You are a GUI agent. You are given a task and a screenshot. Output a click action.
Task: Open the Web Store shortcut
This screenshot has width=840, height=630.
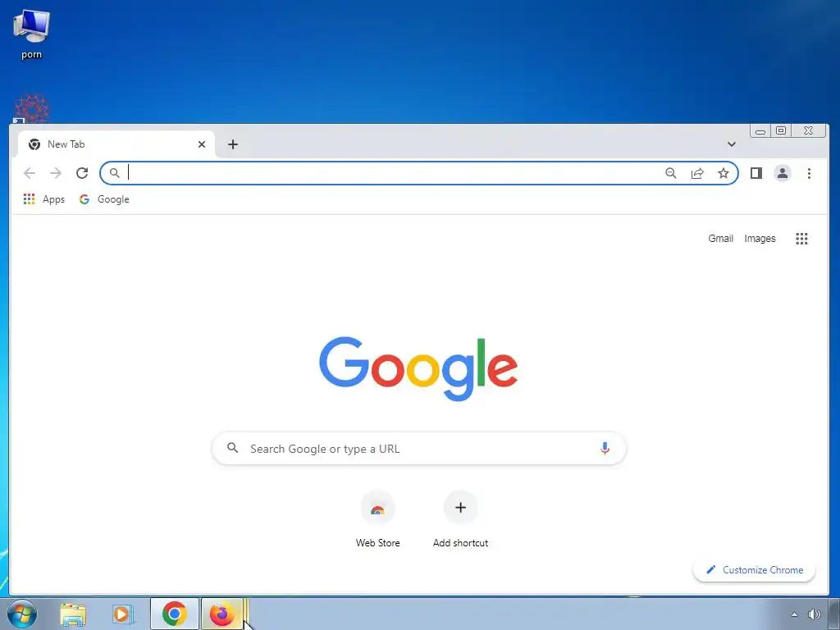click(x=377, y=519)
